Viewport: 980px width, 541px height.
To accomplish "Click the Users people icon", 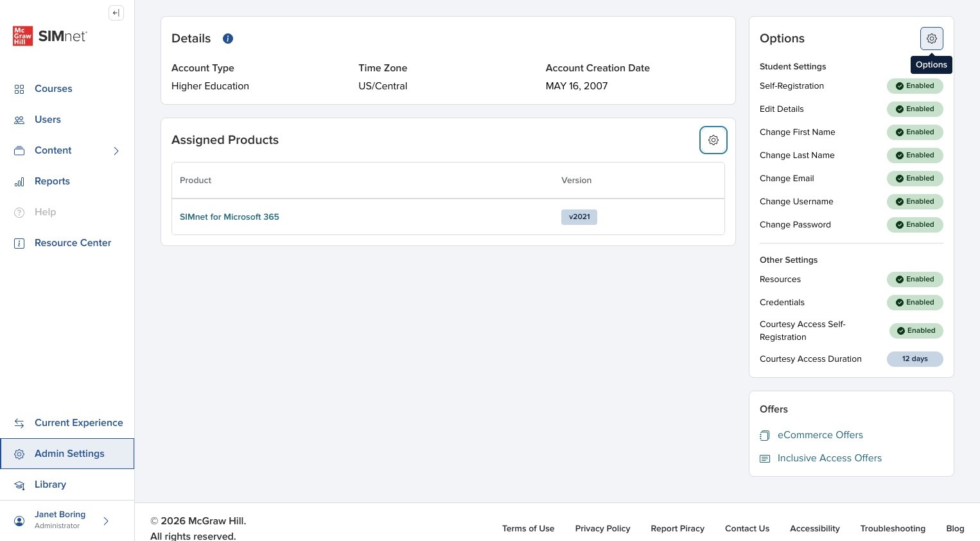I will (x=19, y=120).
